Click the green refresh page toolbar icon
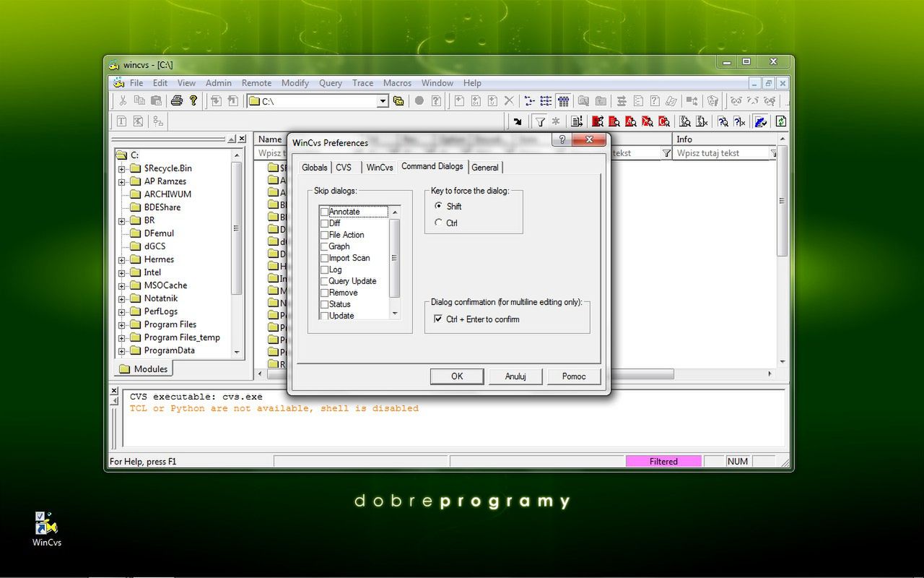Image resolution: width=924 pixels, height=578 pixels. (x=781, y=121)
